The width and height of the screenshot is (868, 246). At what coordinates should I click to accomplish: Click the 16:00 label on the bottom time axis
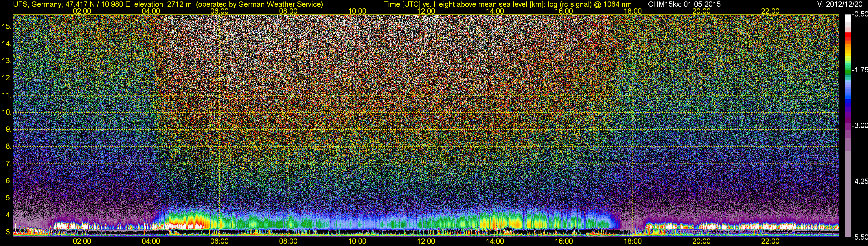[x=564, y=241]
